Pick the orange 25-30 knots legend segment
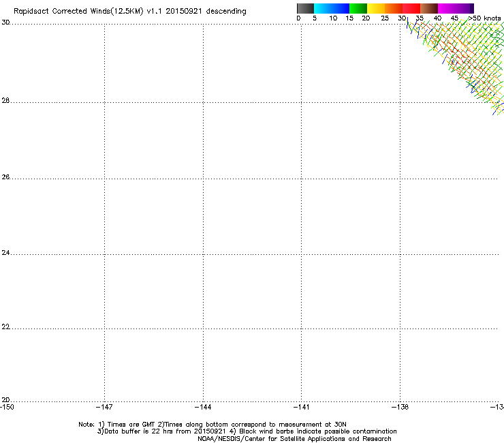 pos(394,8)
